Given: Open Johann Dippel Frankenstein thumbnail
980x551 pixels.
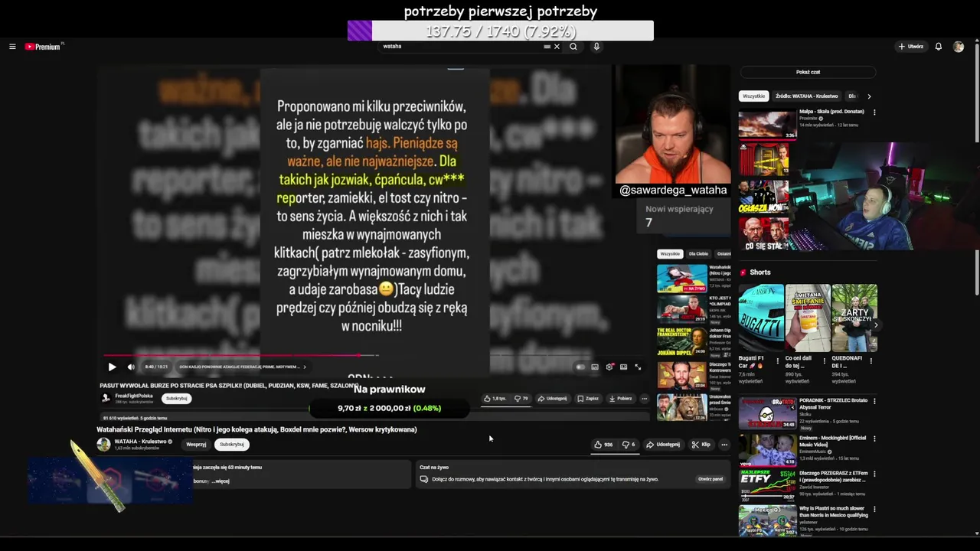Looking at the screenshot, I should point(682,341).
